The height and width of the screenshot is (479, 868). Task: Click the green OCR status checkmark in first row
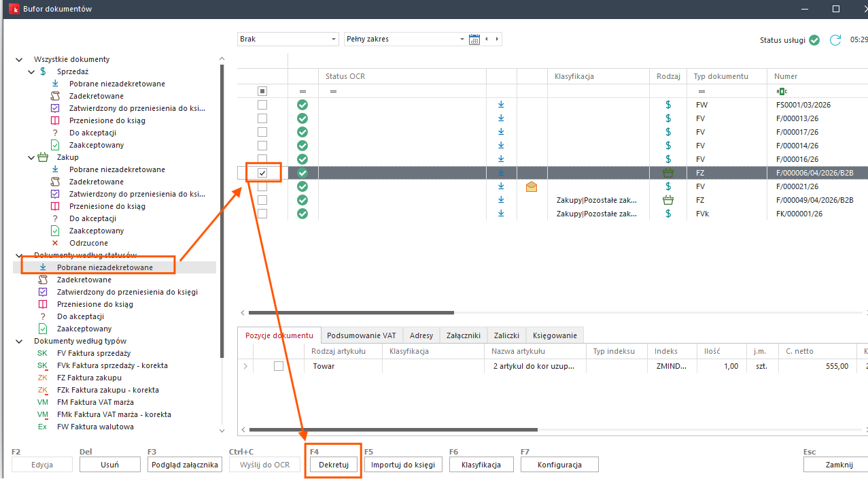[x=302, y=105]
